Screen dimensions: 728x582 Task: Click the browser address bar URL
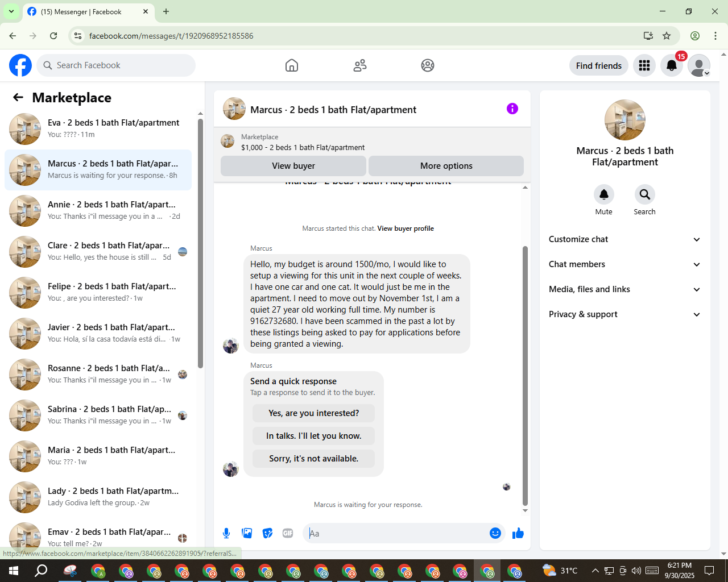pyautogui.click(x=171, y=36)
